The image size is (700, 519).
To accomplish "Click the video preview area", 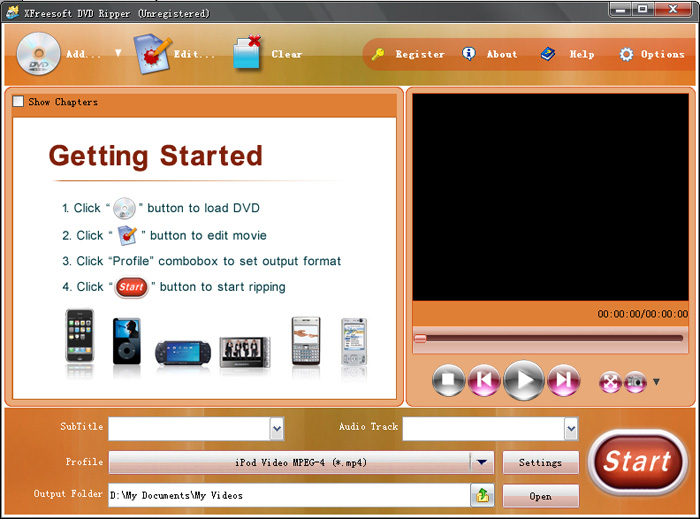I will (550, 197).
